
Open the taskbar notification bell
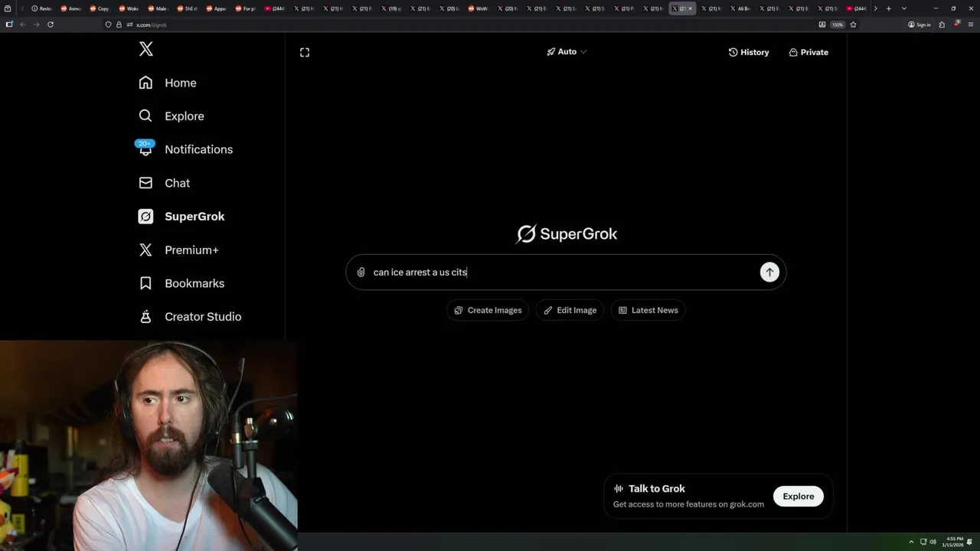971,542
